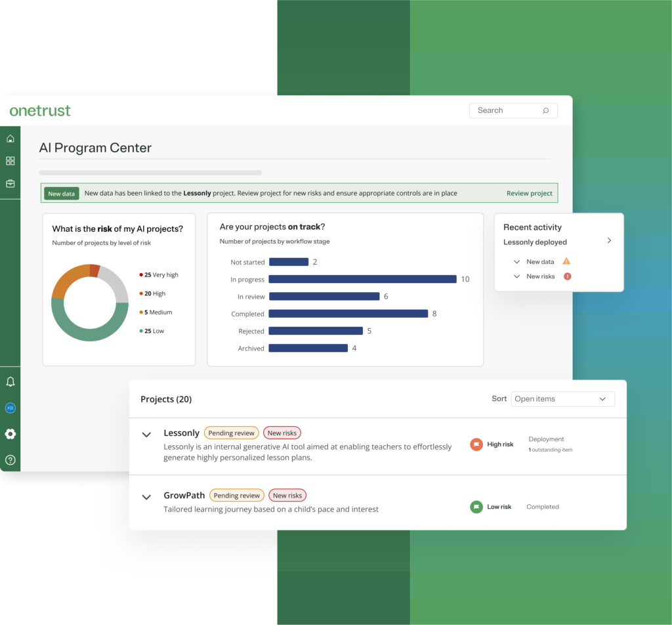Screen dimensions: 672x625
Task: Open the help question mark icon
Action: pyautogui.click(x=10, y=460)
